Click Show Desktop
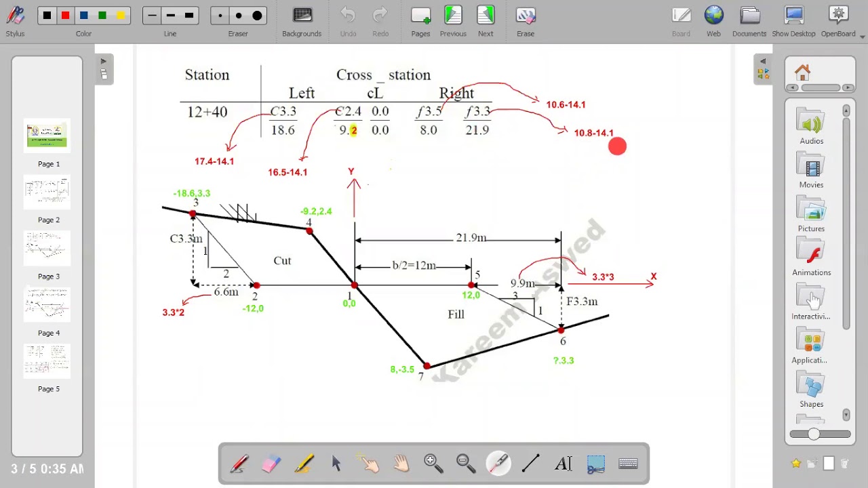 793,22
